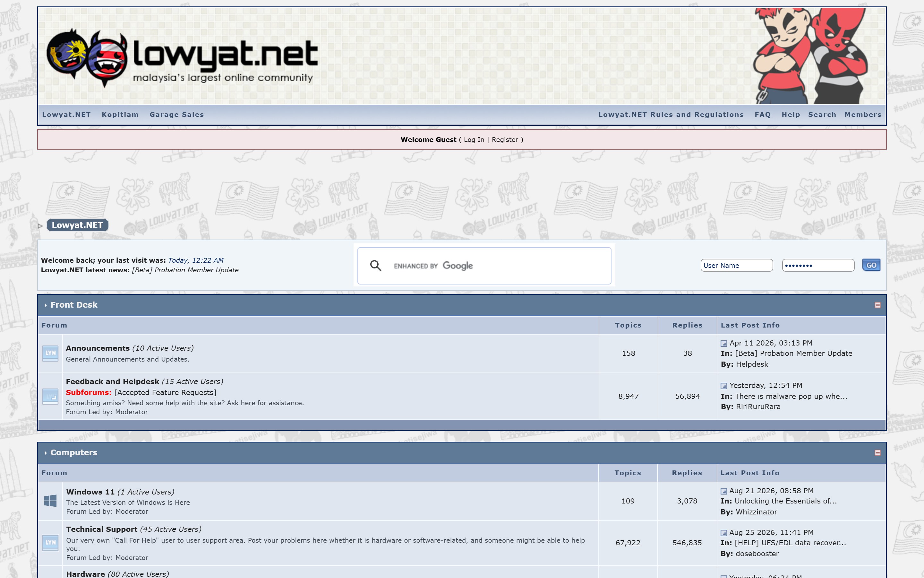This screenshot has width=924, height=578.
Task: Open the Accepted Feature Requests subforum
Action: [165, 393]
